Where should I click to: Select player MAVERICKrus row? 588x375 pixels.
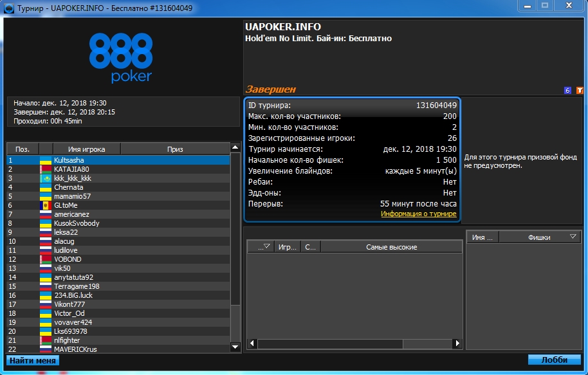118,349
